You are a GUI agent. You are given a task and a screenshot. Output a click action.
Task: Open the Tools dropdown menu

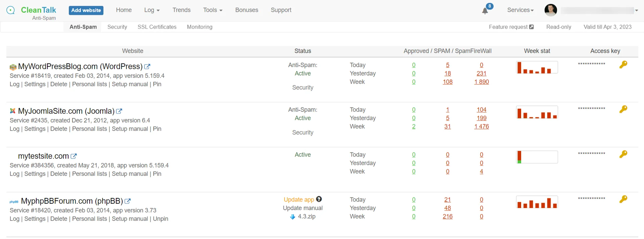213,10
